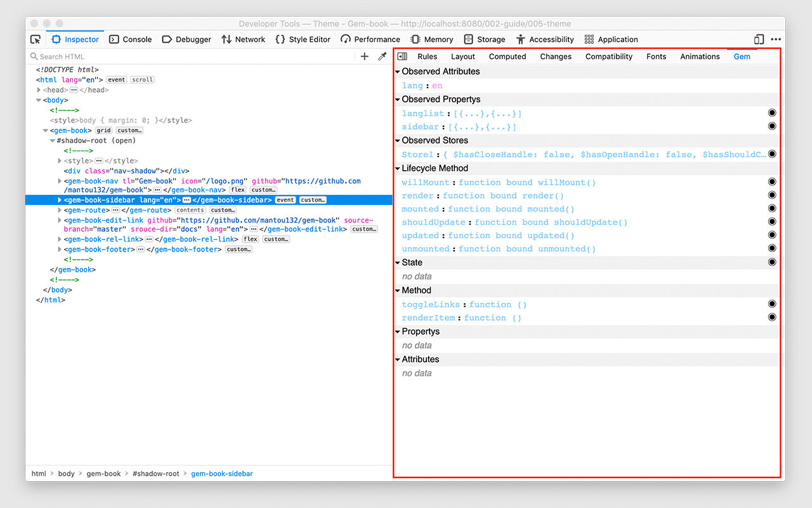Click the scroll badge on html element
812x508 pixels.
(142, 80)
